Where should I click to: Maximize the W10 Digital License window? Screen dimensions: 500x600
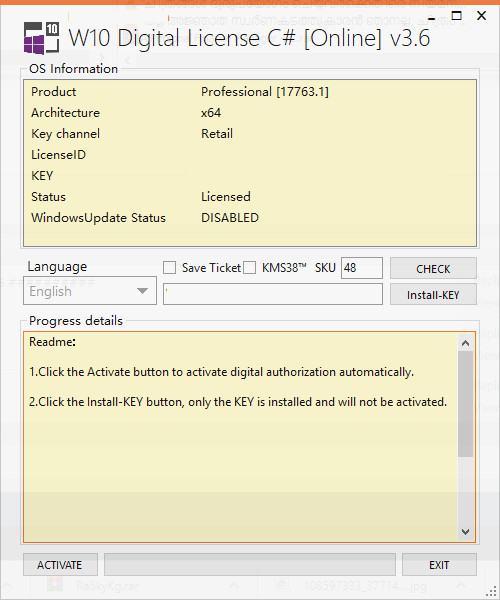pos(456,16)
